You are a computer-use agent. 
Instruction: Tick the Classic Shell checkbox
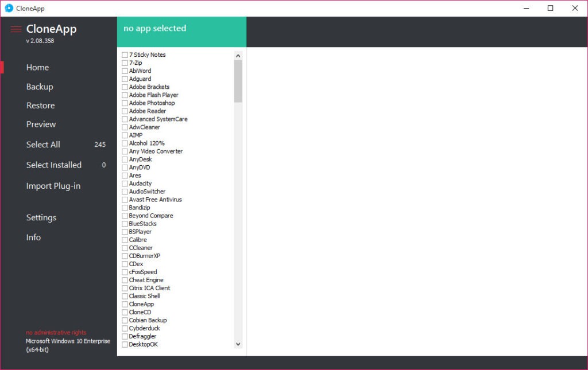click(x=125, y=296)
